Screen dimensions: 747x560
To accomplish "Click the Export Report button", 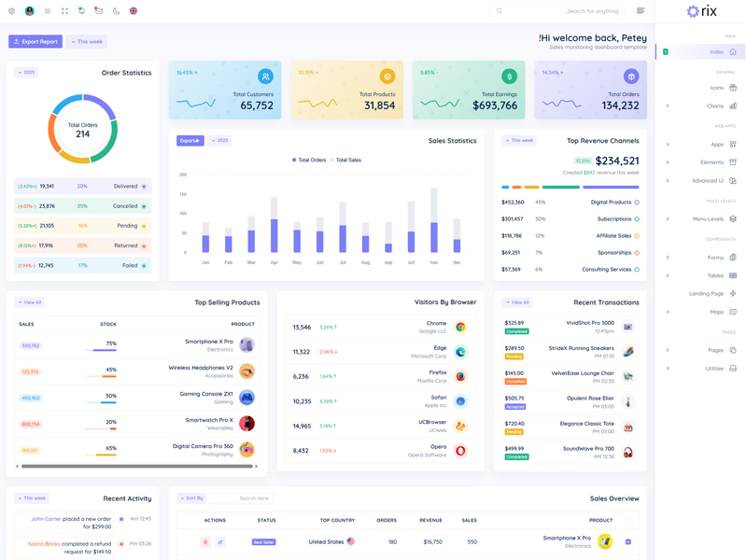I will [35, 41].
